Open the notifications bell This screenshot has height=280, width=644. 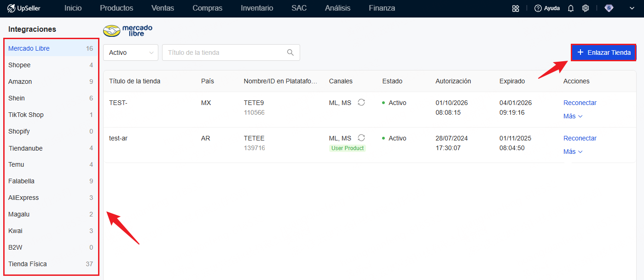pyautogui.click(x=571, y=8)
